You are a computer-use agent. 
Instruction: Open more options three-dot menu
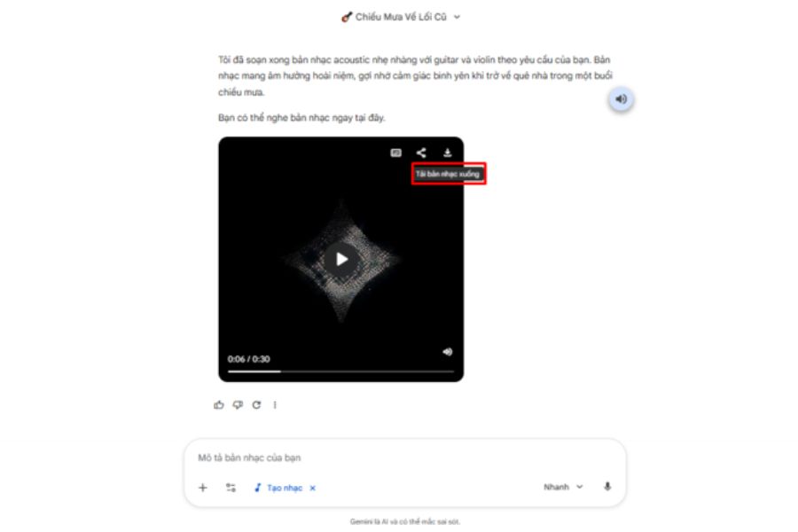pos(275,404)
